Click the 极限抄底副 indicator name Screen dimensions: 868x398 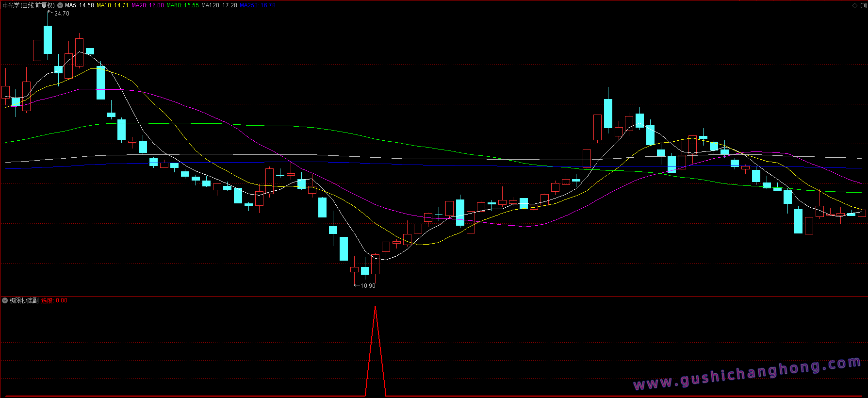24,300
